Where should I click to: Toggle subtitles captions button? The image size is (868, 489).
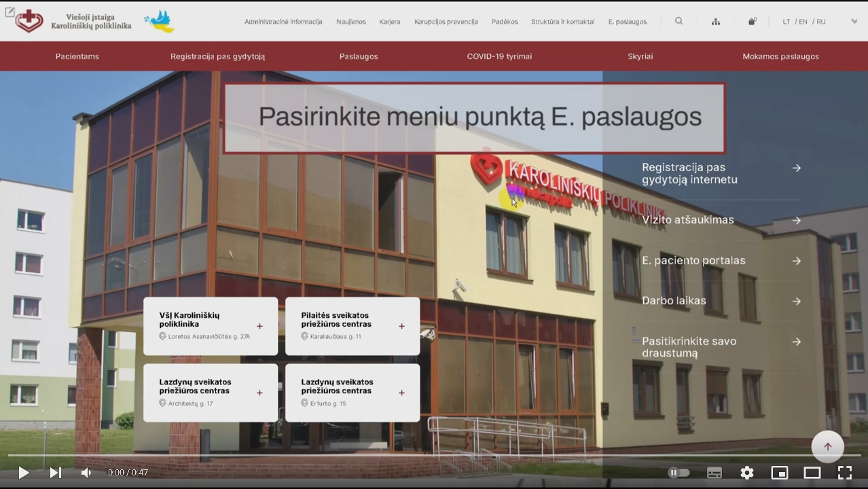coord(715,473)
